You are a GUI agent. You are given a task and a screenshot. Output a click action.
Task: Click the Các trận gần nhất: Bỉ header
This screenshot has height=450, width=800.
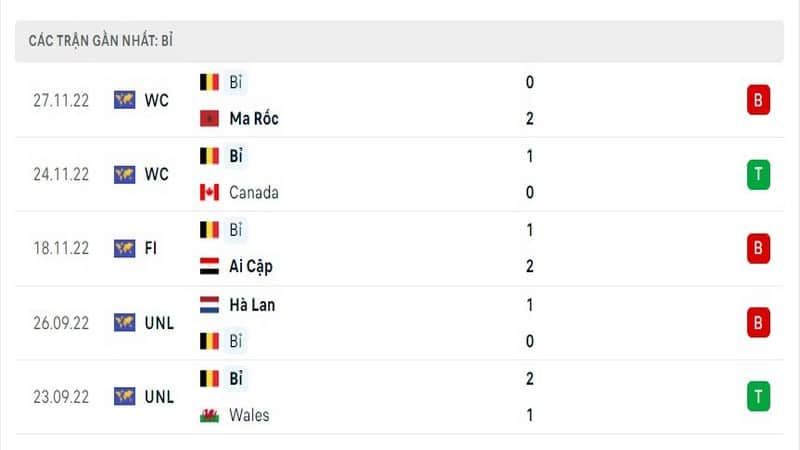click(399, 41)
